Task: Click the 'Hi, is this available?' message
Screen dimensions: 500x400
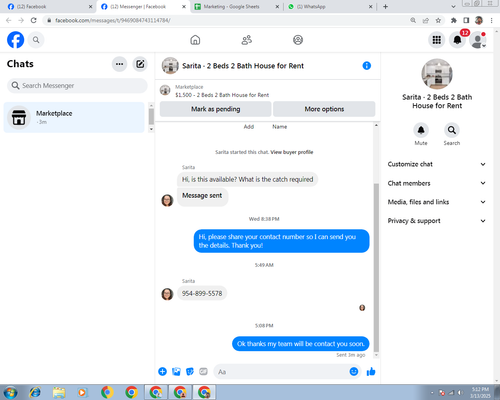Action: (x=247, y=179)
